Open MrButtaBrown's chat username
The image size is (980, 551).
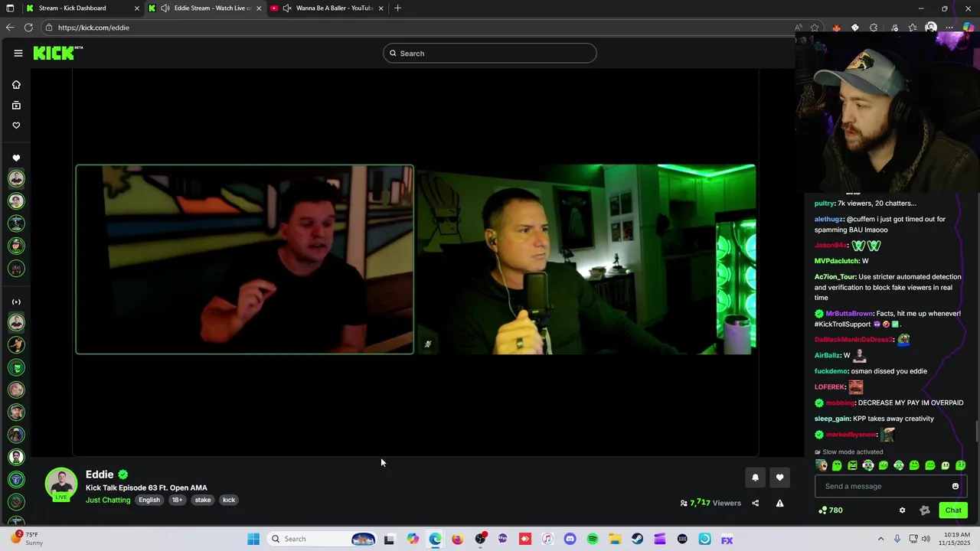[x=849, y=314]
